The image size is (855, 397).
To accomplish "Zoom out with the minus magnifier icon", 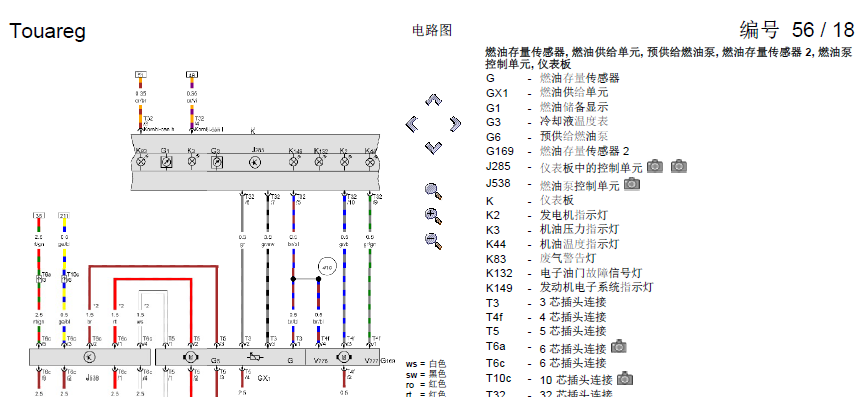I will (x=433, y=240).
